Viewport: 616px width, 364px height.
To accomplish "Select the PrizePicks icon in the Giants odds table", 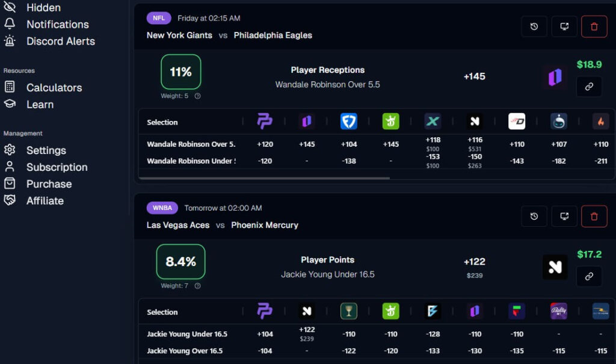I will coord(265,121).
